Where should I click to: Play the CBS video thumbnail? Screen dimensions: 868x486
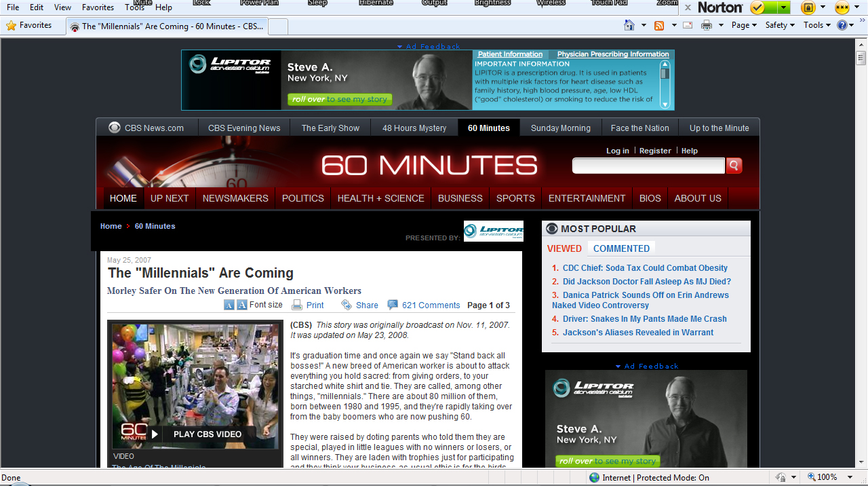click(x=195, y=386)
